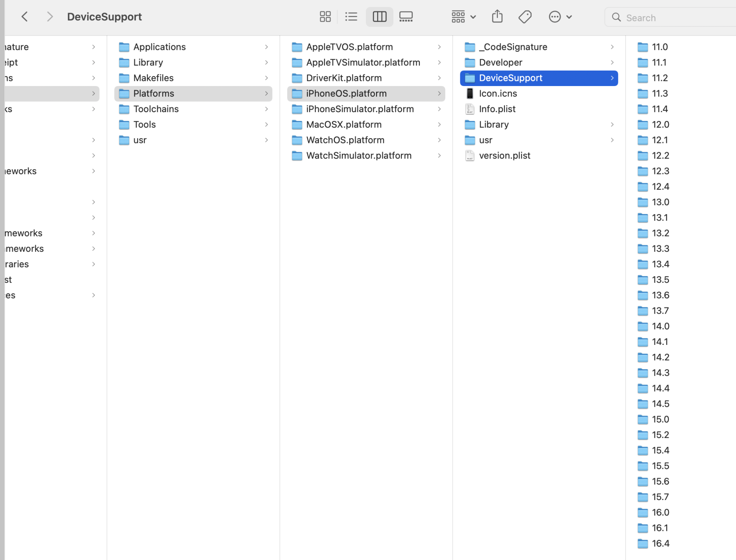Open the Group By dropdown

tap(463, 17)
